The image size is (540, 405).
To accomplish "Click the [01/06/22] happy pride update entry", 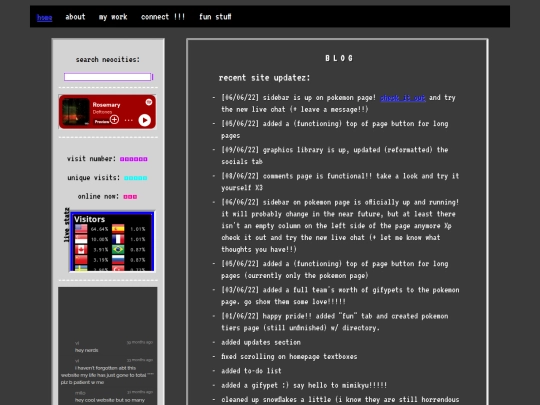I will pyautogui.click(x=335, y=322).
